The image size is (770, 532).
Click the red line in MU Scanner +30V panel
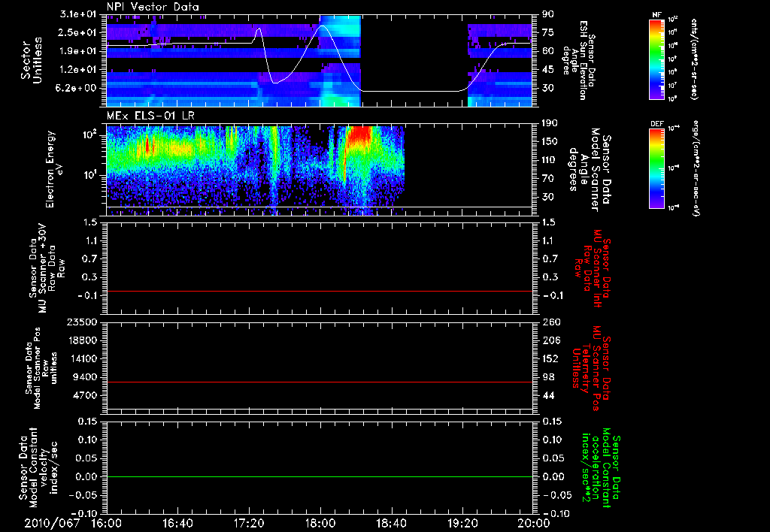click(x=319, y=291)
